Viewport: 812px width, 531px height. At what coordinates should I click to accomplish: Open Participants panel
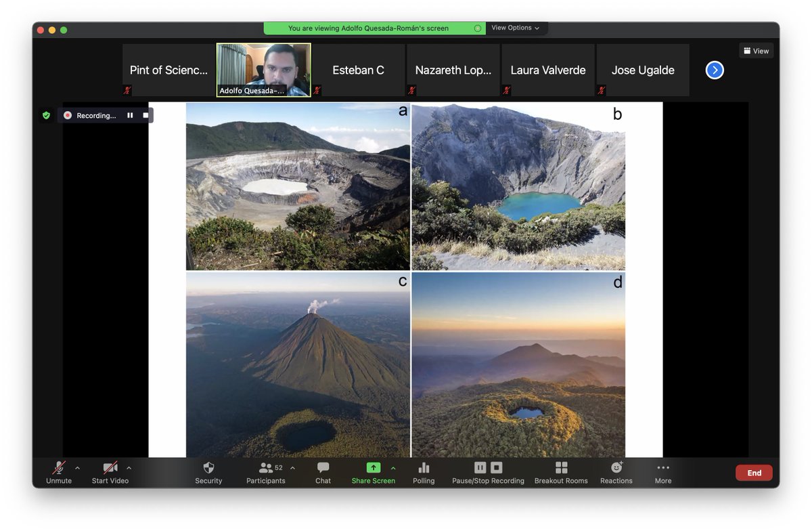click(265, 472)
